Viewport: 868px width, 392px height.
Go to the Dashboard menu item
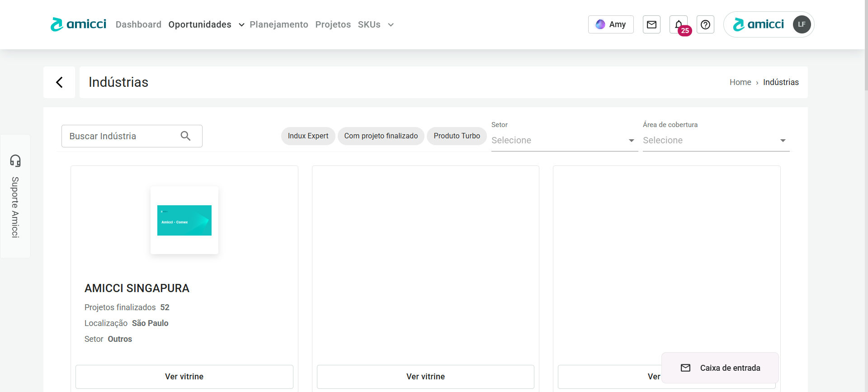click(138, 24)
